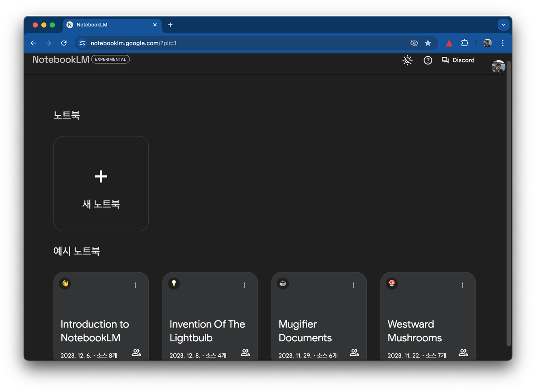The height and width of the screenshot is (392, 536).
Task: Expand the tab search dropdown arrow
Action: pyautogui.click(x=504, y=25)
